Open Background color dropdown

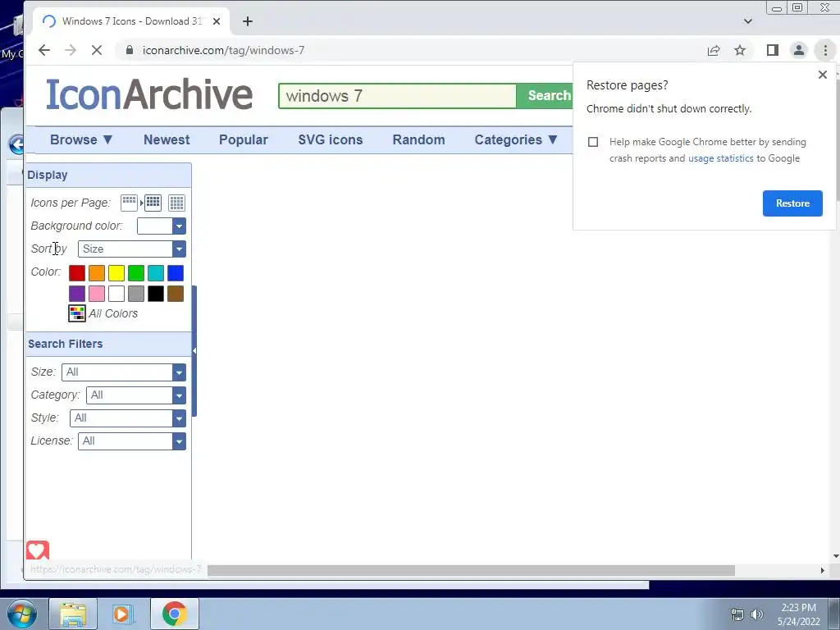click(162, 226)
